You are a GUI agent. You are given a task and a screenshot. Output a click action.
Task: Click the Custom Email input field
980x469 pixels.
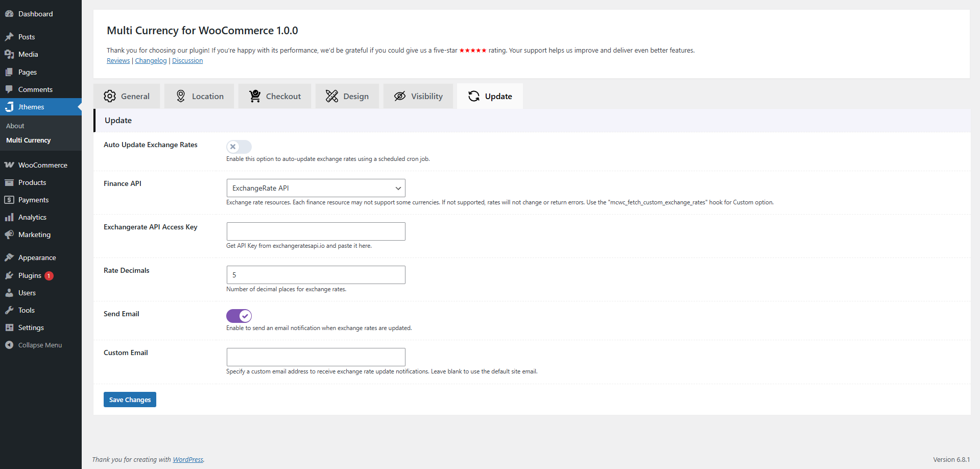click(315, 357)
